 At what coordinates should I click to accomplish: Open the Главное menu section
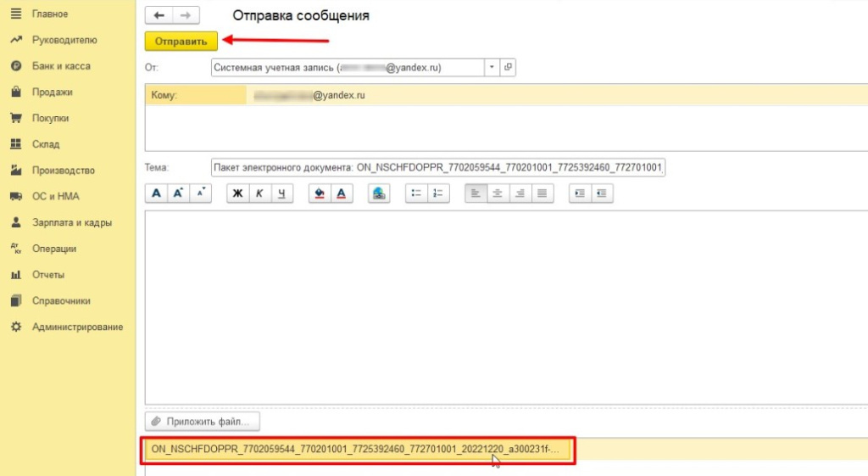pos(50,14)
